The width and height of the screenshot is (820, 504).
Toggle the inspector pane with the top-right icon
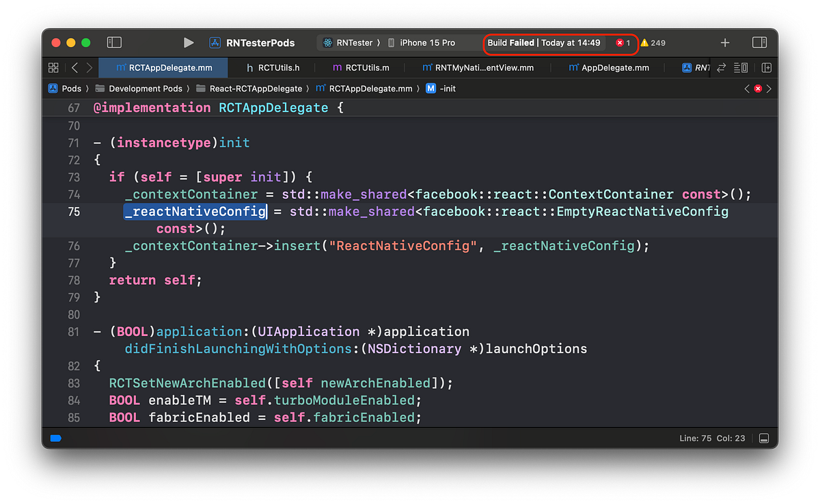[x=759, y=42]
